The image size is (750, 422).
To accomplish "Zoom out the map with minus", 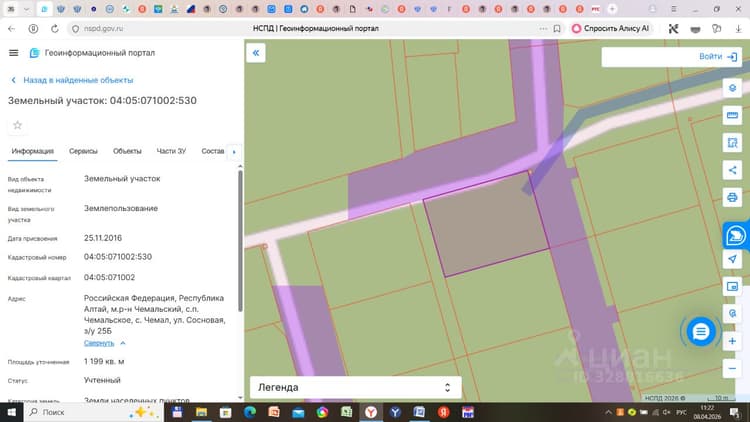I will pos(732,368).
